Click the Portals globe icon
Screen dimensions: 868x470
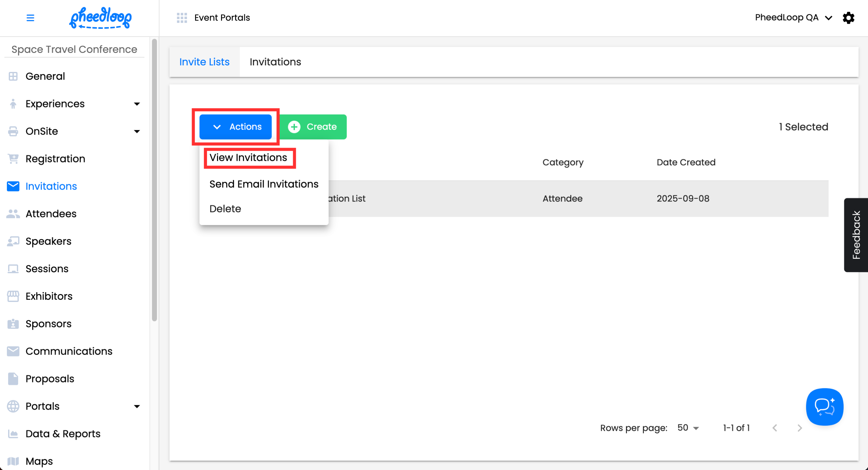(x=13, y=406)
